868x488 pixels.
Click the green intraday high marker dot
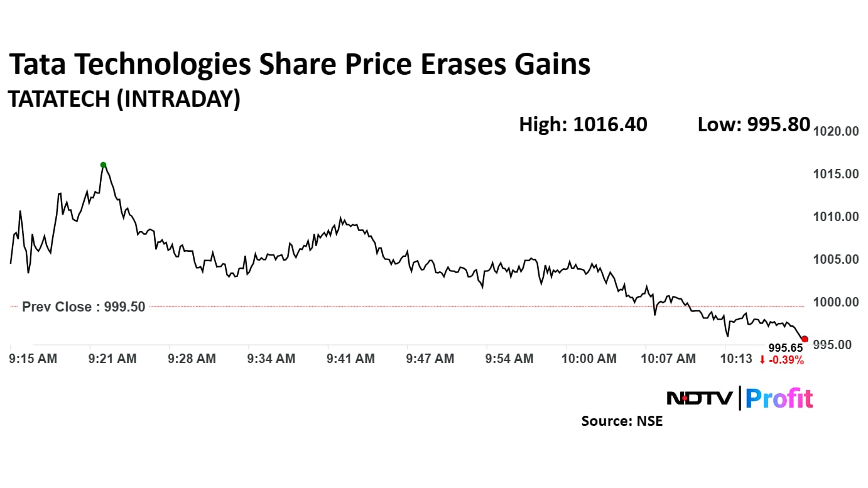103,165
